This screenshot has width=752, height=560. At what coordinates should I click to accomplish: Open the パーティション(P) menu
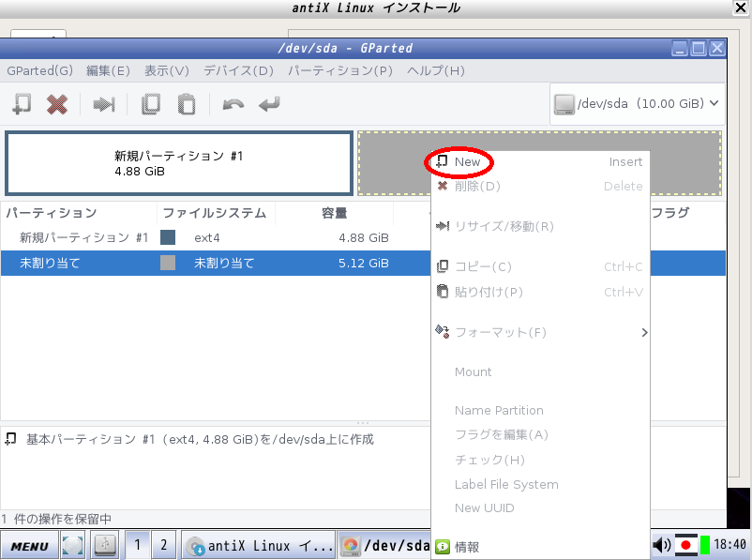[x=340, y=70]
